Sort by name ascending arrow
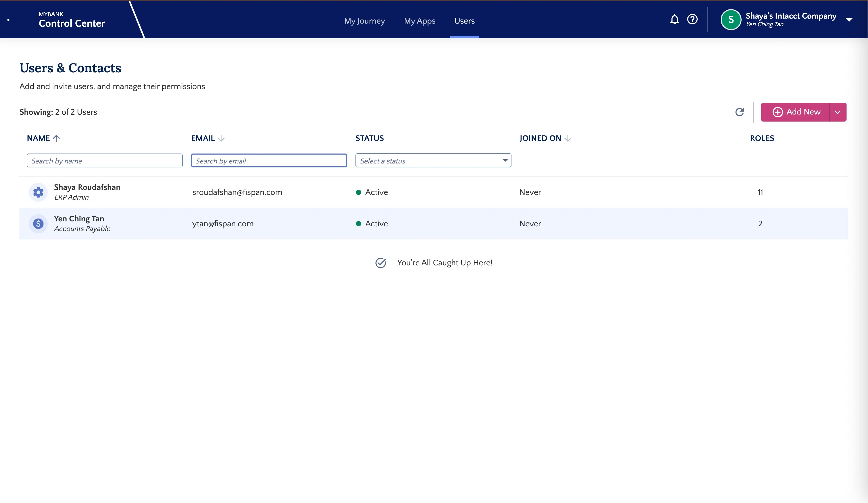This screenshot has width=868, height=503. tap(57, 138)
